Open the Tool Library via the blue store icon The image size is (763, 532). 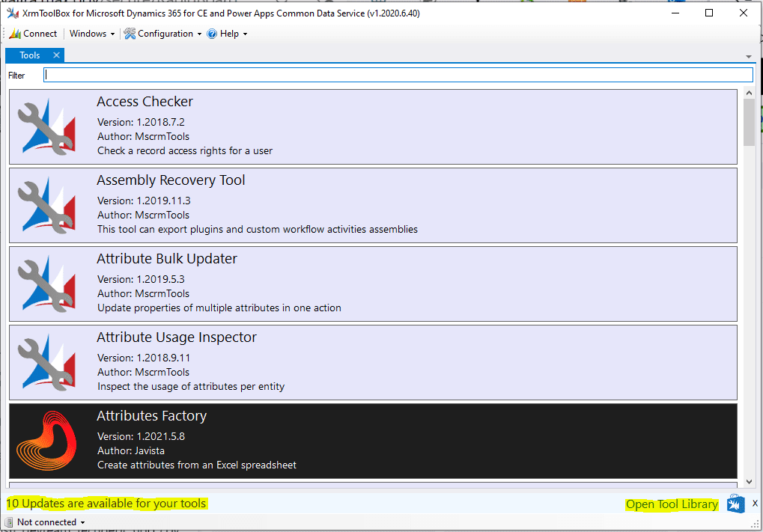tap(735, 504)
